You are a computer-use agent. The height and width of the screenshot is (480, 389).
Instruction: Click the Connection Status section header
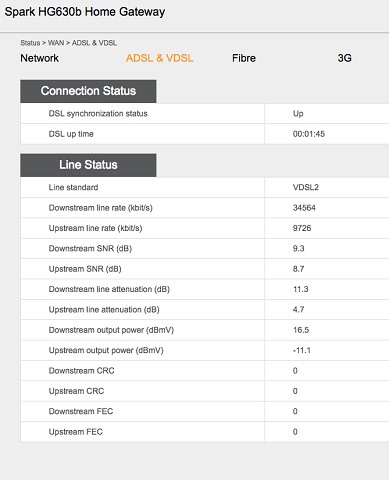(88, 91)
